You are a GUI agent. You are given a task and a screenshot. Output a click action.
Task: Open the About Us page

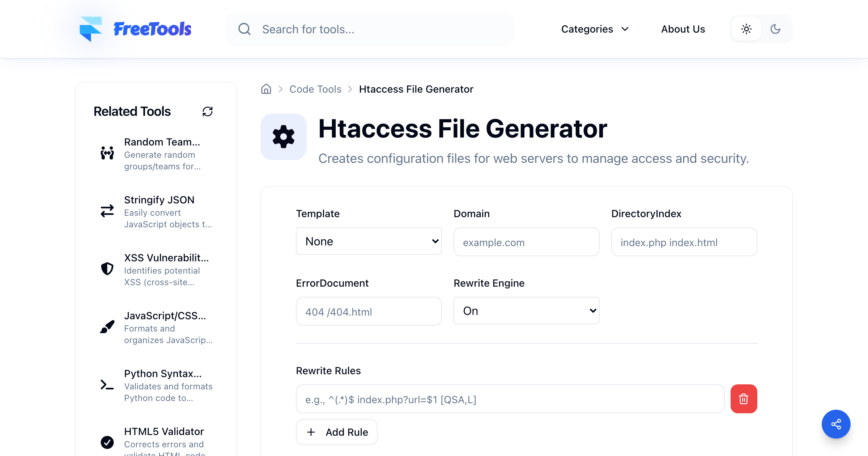683,29
